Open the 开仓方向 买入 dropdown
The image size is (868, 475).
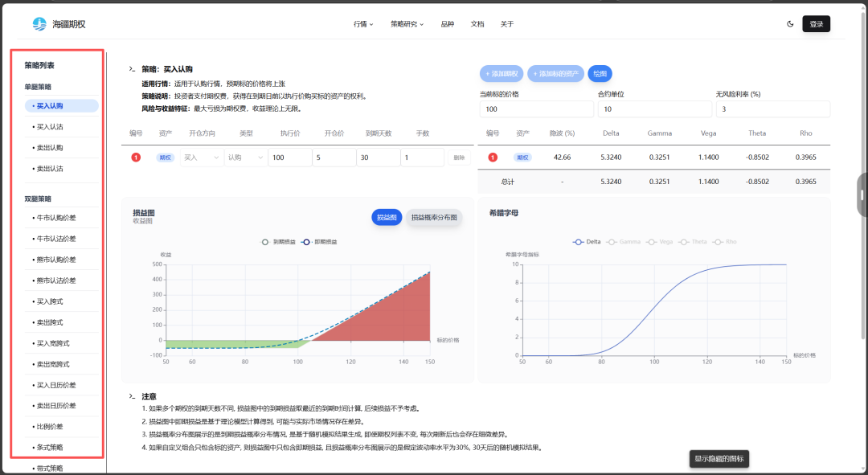pos(201,158)
